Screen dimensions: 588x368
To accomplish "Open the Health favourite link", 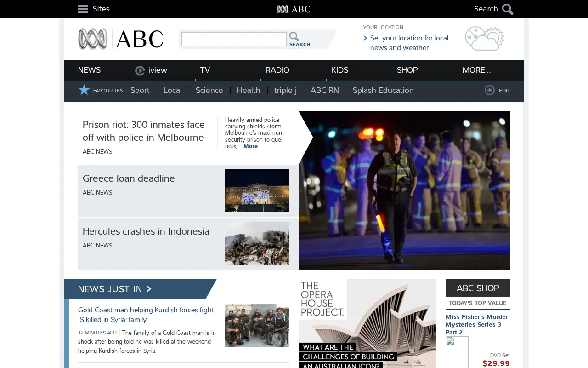I will point(249,90).
